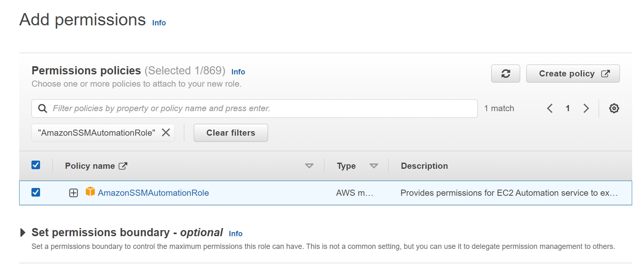Viewport: 644px width, 264px height.
Task: Open Info link beside Permissions policies
Action: (238, 72)
